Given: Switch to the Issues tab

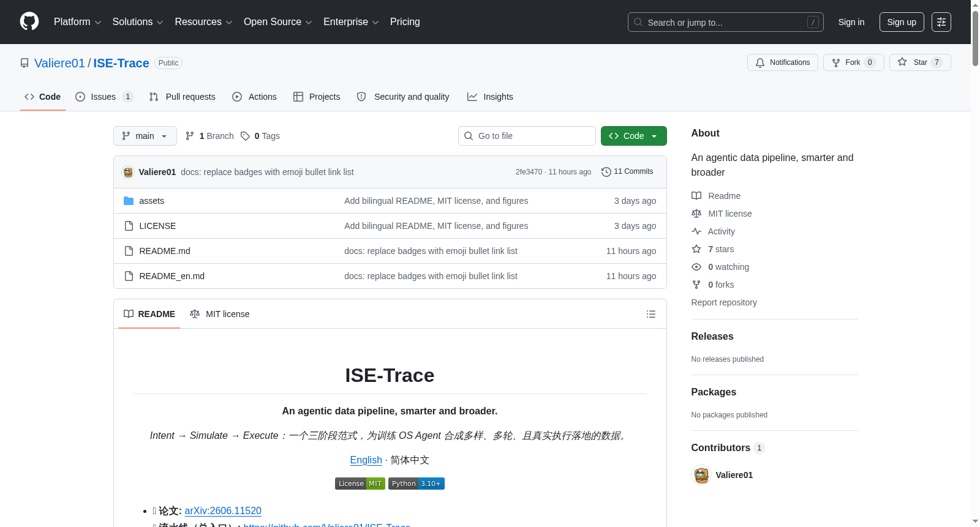Looking at the screenshot, I should [104, 97].
